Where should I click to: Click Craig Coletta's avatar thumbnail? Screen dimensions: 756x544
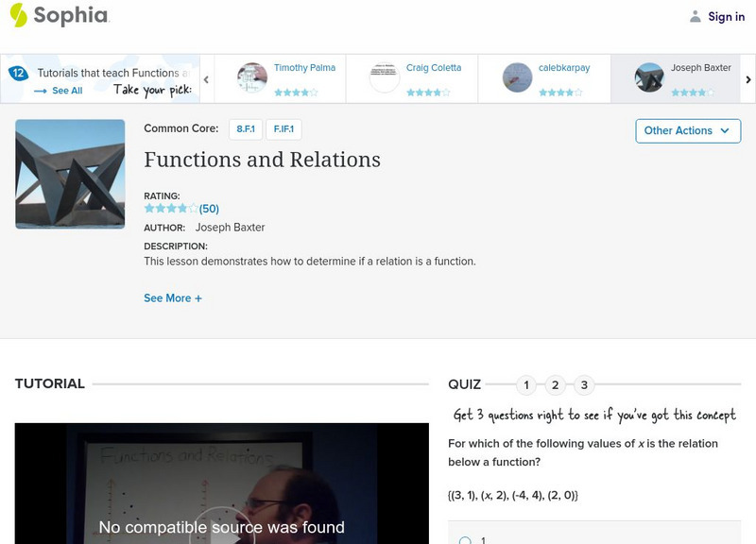pos(385,77)
